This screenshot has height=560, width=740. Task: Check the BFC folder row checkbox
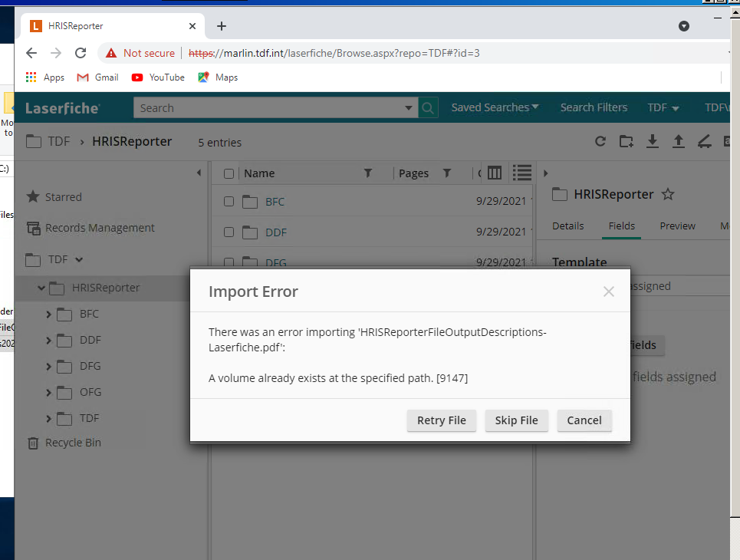(229, 202)
